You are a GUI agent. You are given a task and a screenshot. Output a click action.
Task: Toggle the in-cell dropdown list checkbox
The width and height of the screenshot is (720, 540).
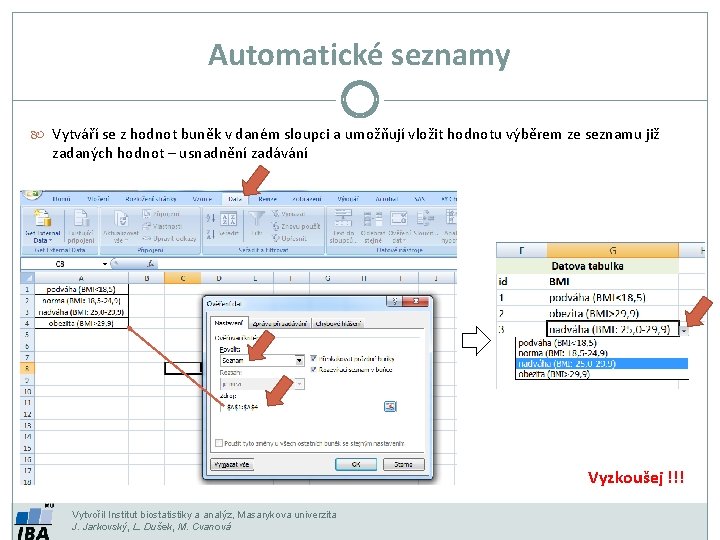point(314,369)
